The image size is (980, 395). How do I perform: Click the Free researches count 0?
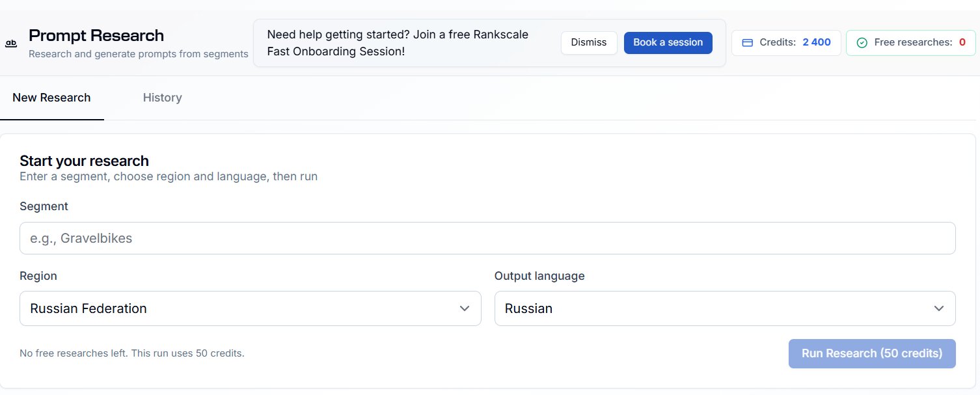click(x=962, y=42)
